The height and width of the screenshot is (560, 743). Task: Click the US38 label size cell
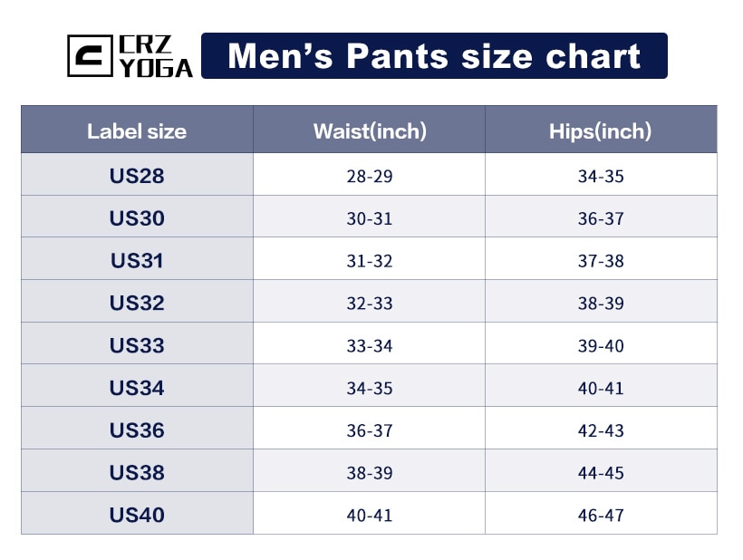(137, 470)
